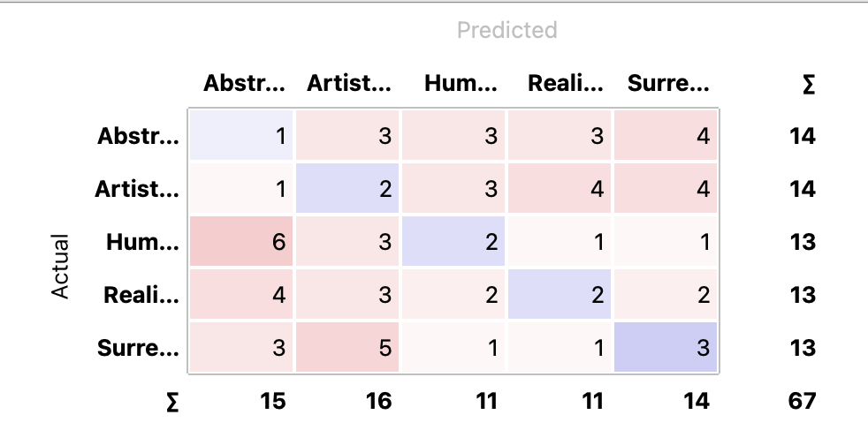
Task: Click the Artist column header
Action: click(349, 84)
